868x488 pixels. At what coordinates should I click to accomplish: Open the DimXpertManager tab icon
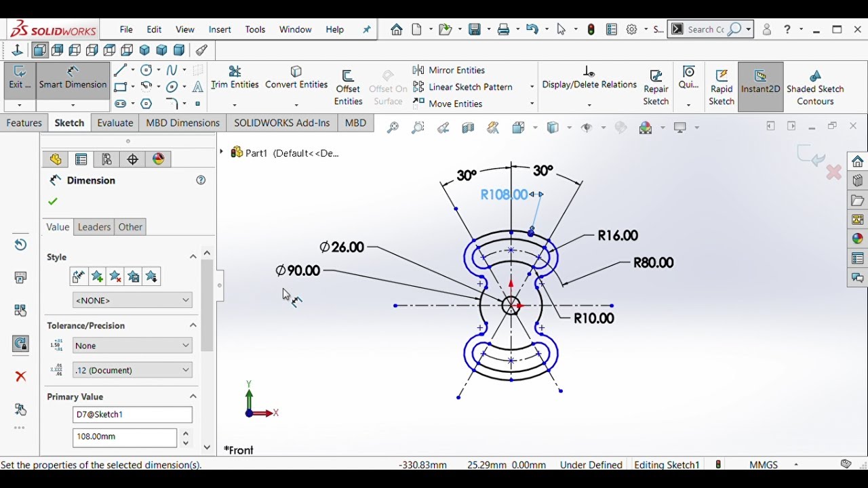133,159
